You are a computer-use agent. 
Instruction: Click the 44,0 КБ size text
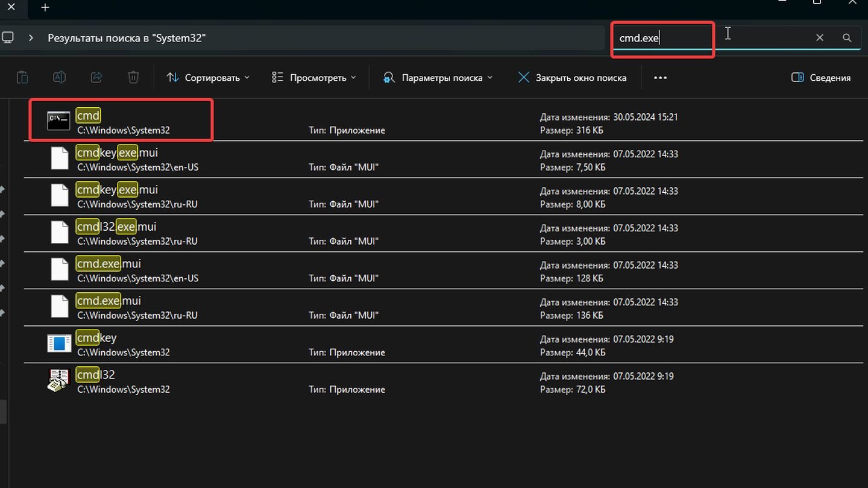click(x=590, y=352)
